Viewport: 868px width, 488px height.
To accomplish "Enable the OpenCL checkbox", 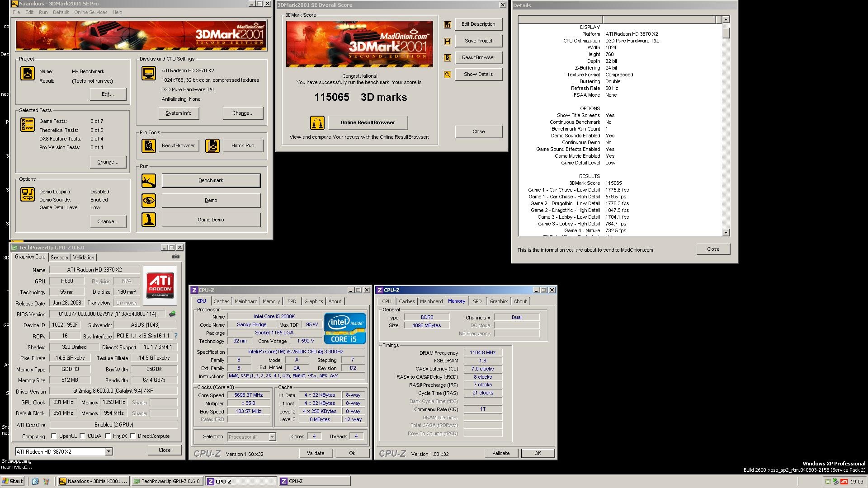I will tap(54, 436).
